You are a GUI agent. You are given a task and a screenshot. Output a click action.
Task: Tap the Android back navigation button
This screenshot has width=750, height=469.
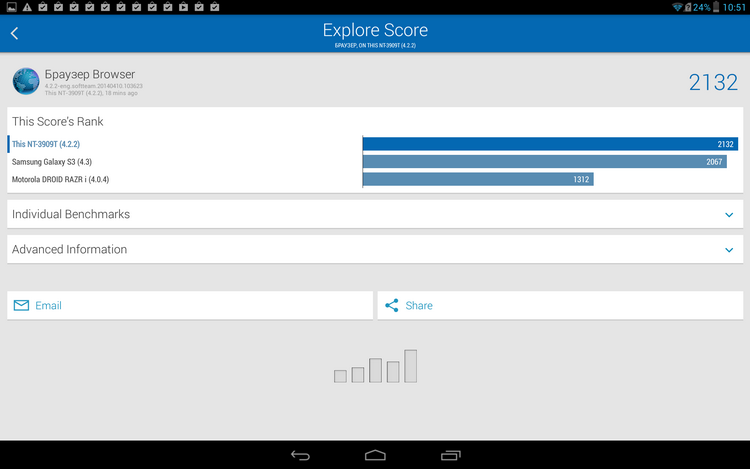tap(300, 455)
